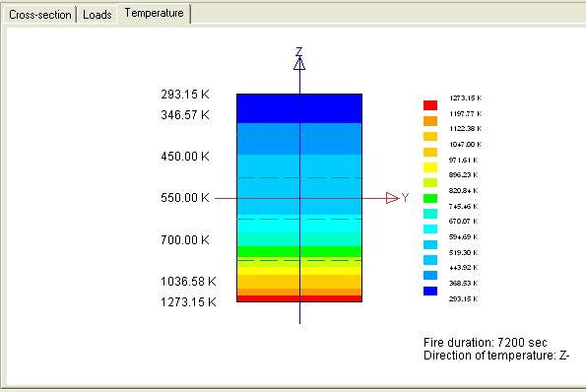Click the dark blue legend swatch
This screenshot has height=392, width=586.
430,292
